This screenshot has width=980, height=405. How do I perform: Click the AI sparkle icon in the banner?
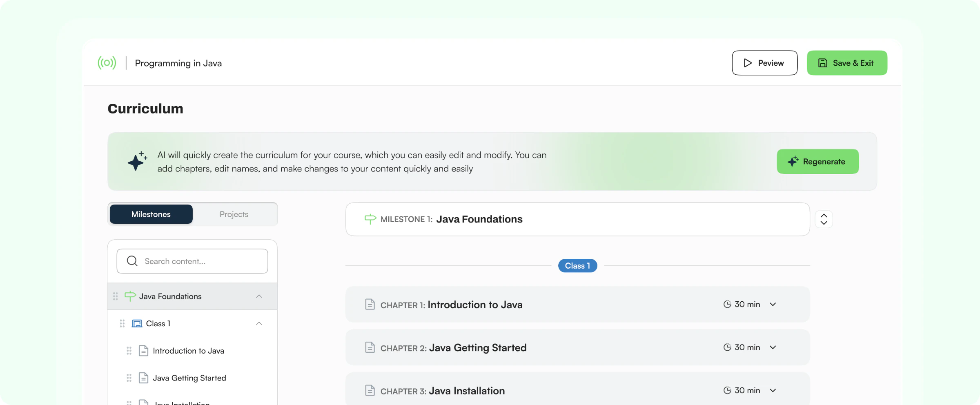pos(137,161)
